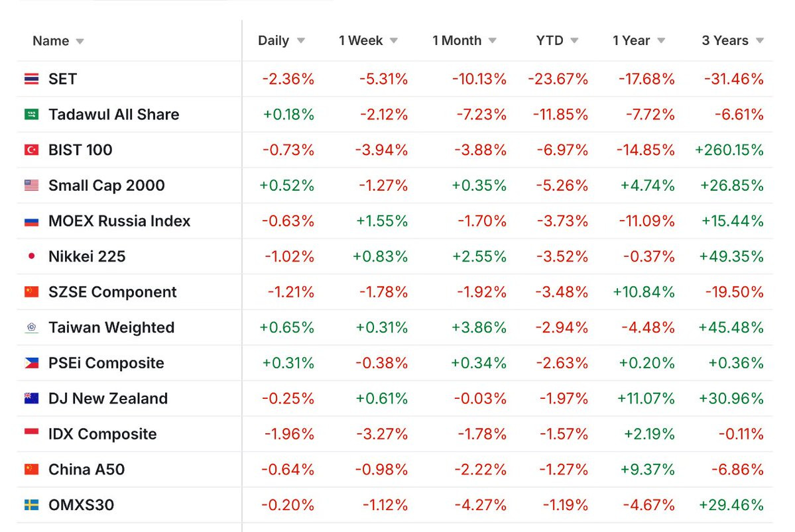This screenshot has width=795, height=532.
Task: Click the Turkey flag icon for BIST 100
Action: point(31,150)
